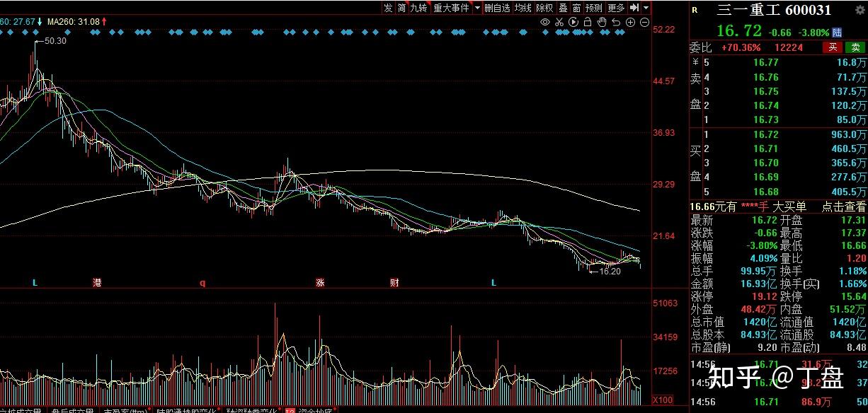Image resolution: width=868 pixels, height=413 pixels.
Task: Click the 金额 value 16.93亿
Action: (758, 284)
